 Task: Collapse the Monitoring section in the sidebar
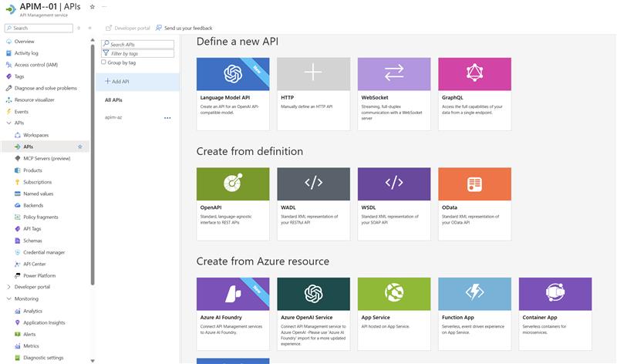pos(8,298)
